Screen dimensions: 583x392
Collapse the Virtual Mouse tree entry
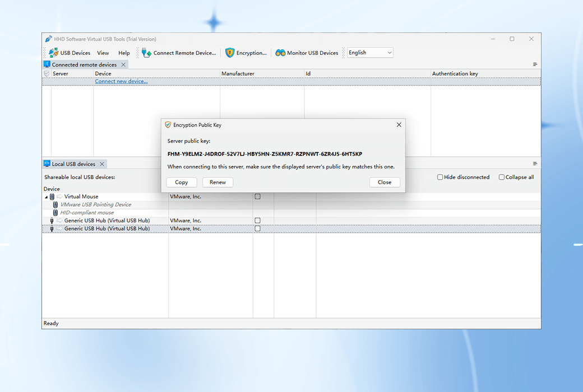(x=46, y=197)
